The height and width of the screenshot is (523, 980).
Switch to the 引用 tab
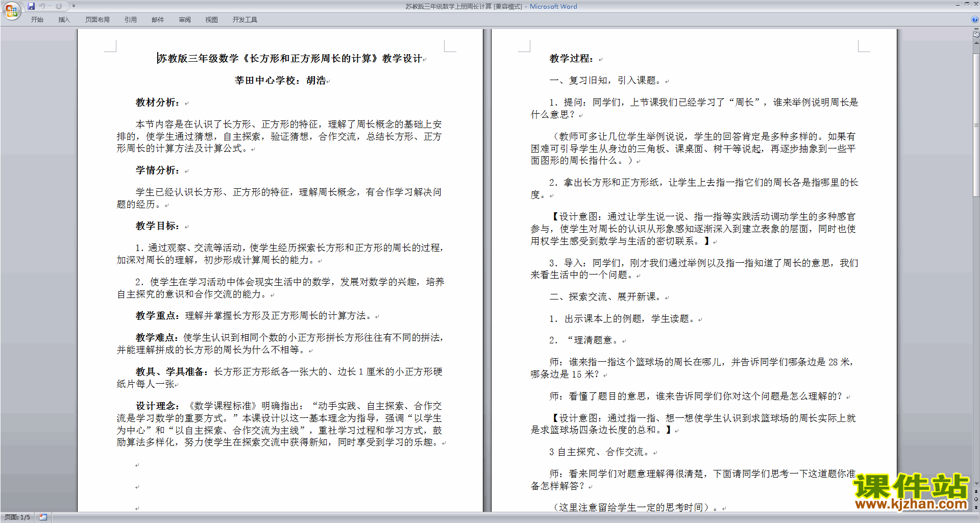pos(130,20)
